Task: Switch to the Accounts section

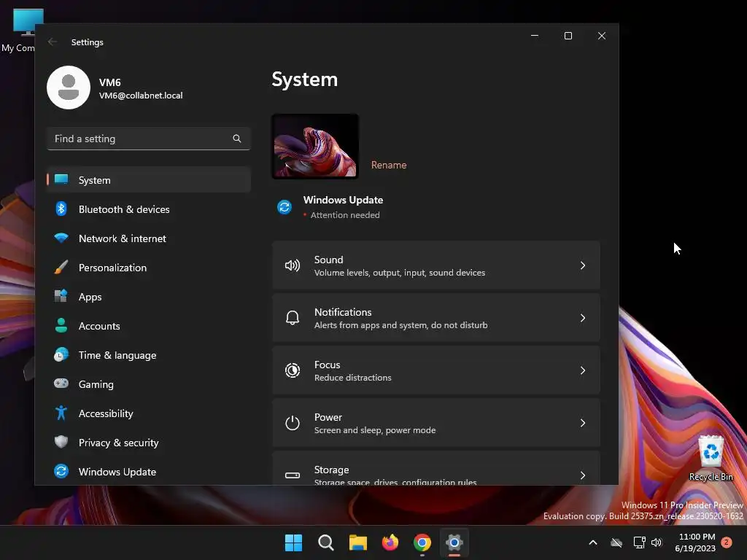Action: click(x=149, y=326)
